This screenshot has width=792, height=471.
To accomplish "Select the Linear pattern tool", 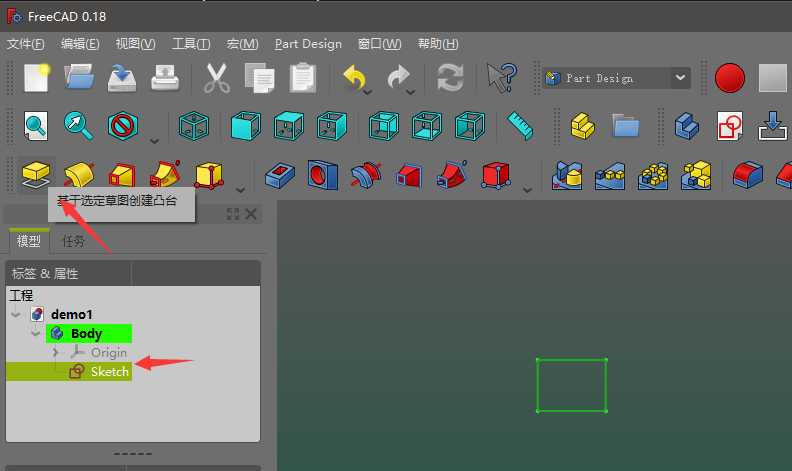I will pyautogui.click(x=610, y=175).
